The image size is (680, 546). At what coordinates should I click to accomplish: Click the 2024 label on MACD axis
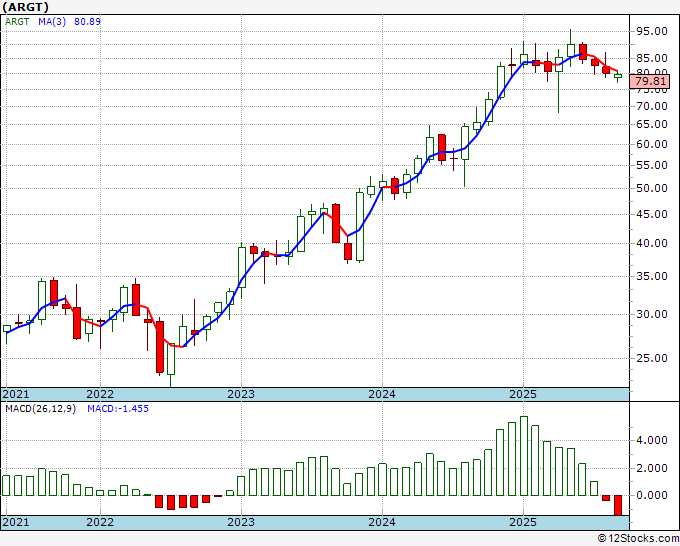(x=382, y=522)
